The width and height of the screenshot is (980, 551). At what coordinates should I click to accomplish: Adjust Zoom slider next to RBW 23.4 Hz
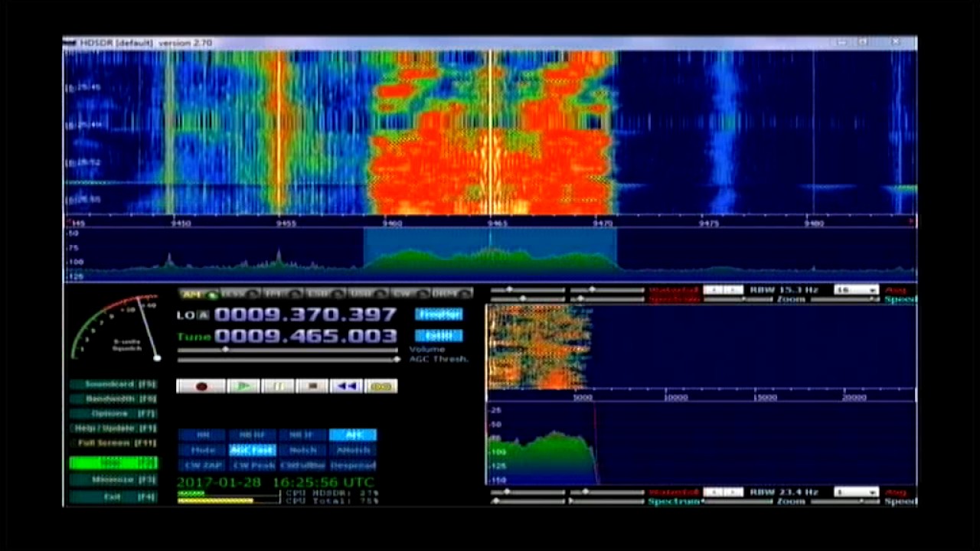[737, 501]
